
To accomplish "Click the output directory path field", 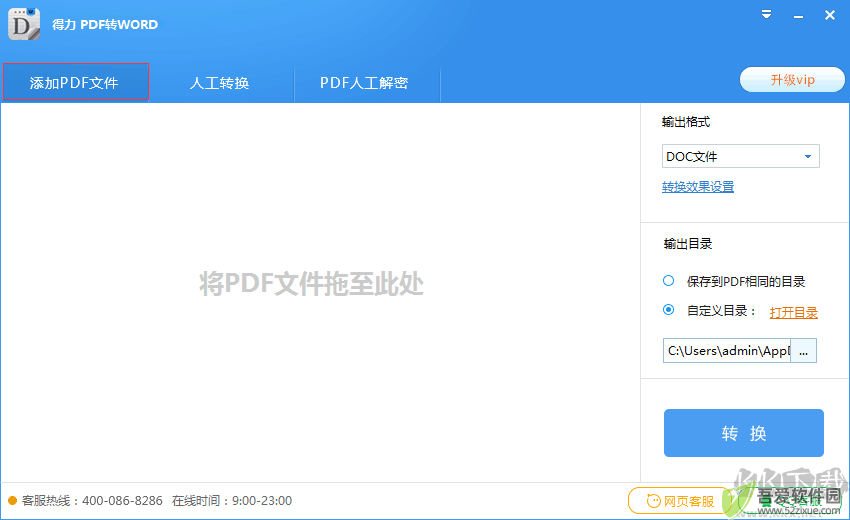I will [726, 351].
